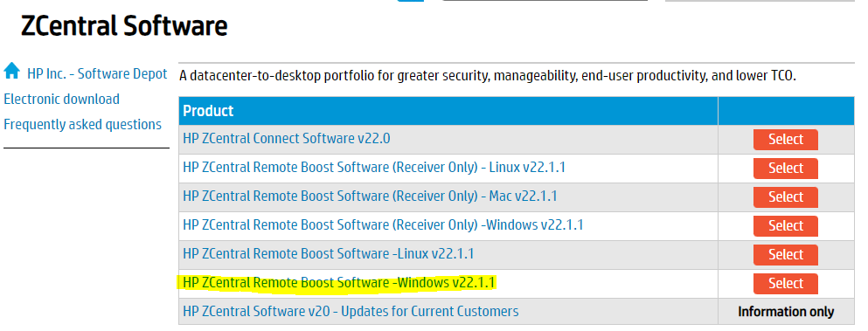The height and width of the screenshot is (331, 868).
Task: Open HP ZCentral Connect Software v22.0 link
Action: pos(286,138)
